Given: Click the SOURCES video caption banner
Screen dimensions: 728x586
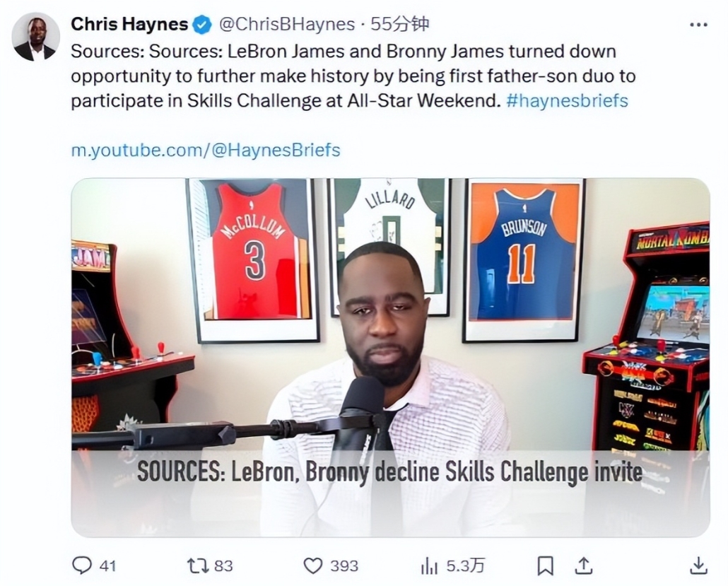Looking at the screenshot, I should click(390, 472).
